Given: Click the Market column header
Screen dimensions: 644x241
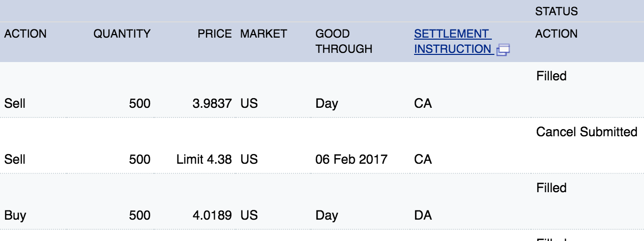Looking at the screenshot, I should [264, 34].
